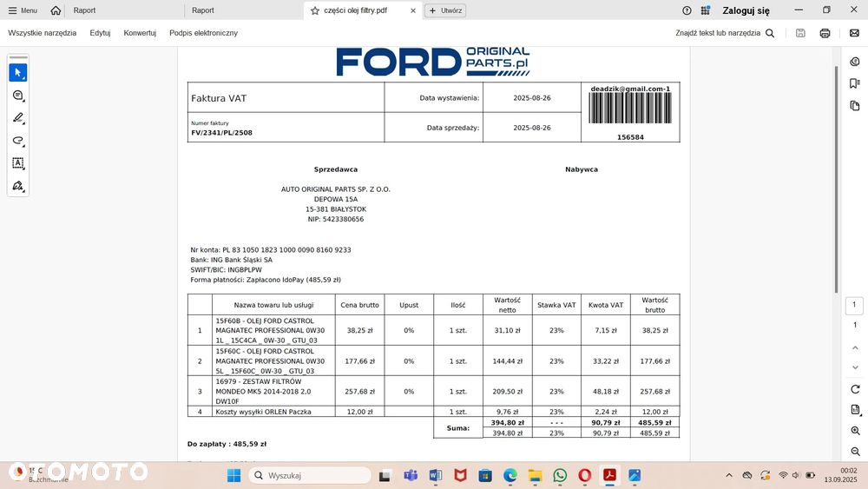The width and height of the screenshot is (868, 489).
Task: Open the Konwertuj tools
Action: coord(140,33)
